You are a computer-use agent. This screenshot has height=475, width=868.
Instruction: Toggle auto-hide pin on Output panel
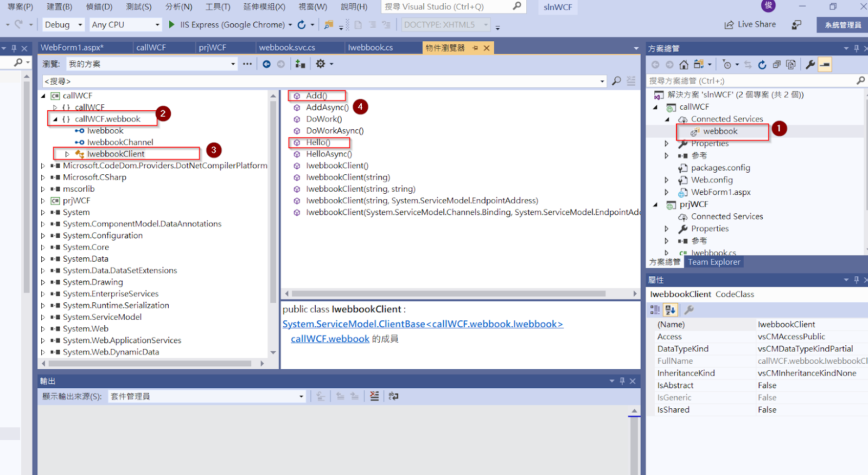(622, 381)
